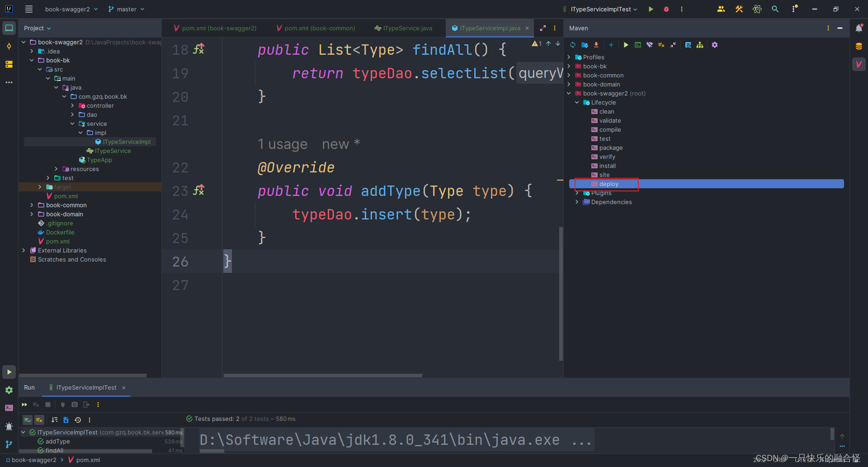The width and height of the screenshot is (868, 467).
Task: Open Git tool window icon
Action: 9,444
